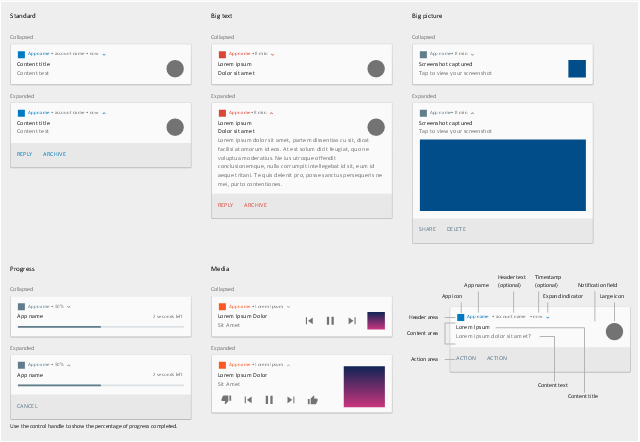Collapse the Big text expanded notification chevron
Viewport: 640px width, 442px height.
271,113
